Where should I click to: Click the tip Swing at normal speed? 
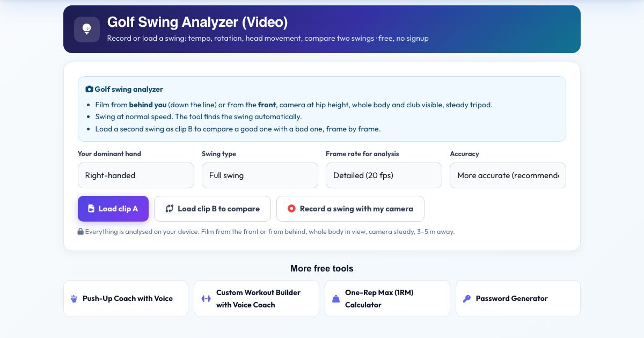point(199,116)
